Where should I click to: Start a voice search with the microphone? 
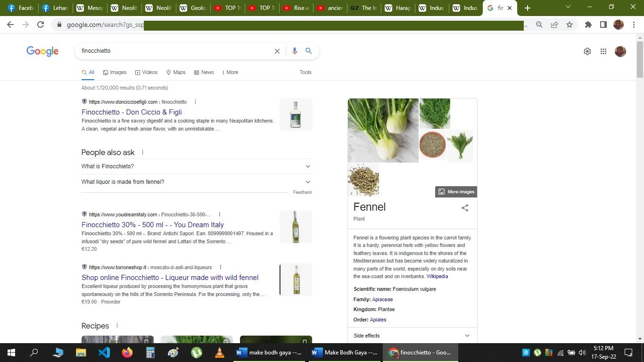[x=295, y=51]
